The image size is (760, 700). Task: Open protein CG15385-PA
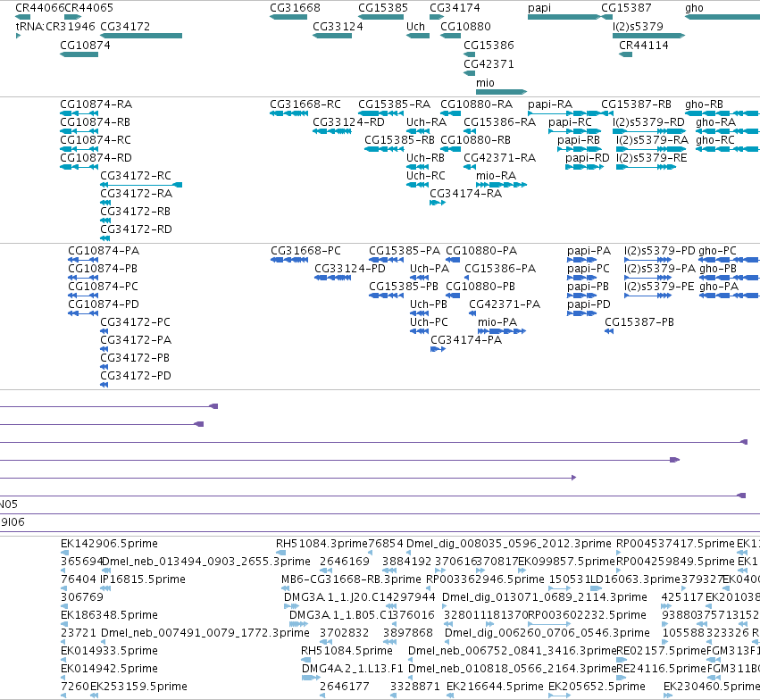click(405, 251)
